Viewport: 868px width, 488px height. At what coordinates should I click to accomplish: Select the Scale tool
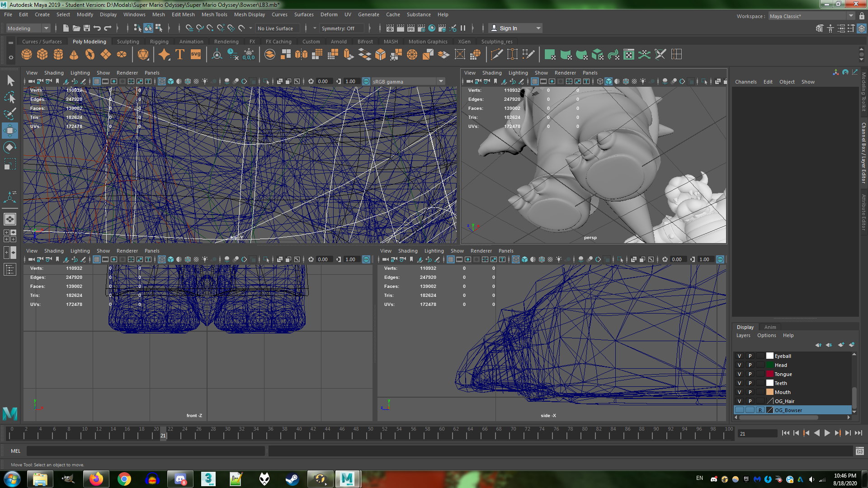pos(10,164)
